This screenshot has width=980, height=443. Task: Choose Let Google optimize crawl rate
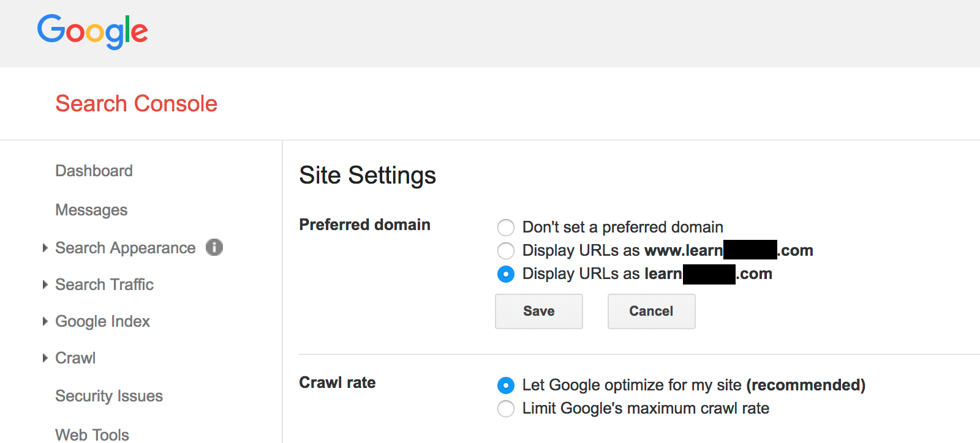click(x=506, y=385)
